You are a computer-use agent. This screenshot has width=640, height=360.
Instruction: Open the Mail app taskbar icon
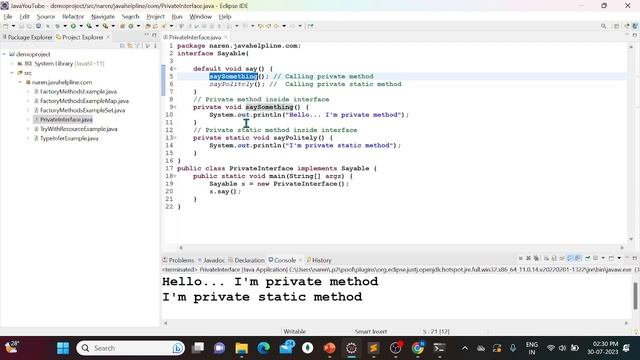(287, 348)
